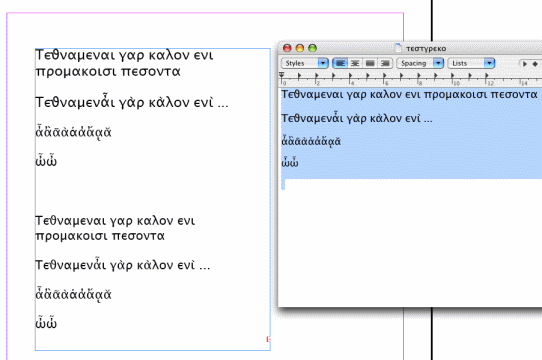Open the Spacing dropdown

420,63
